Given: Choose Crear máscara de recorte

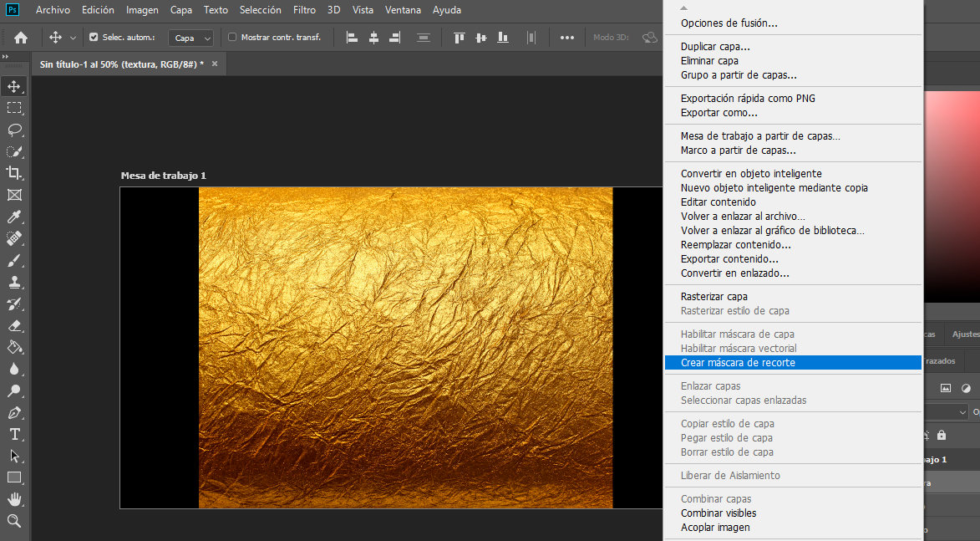Looking at the screenshot, I should (x=738, y=363).
